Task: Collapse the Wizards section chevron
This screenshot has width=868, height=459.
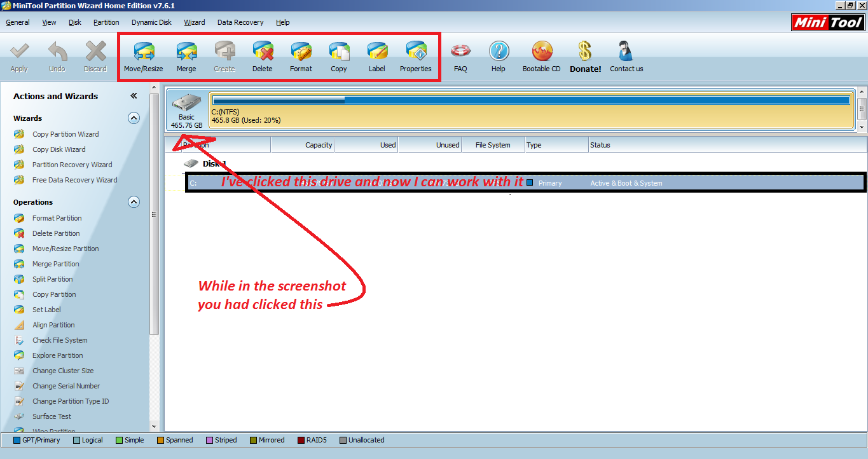Action: (134, 118)
